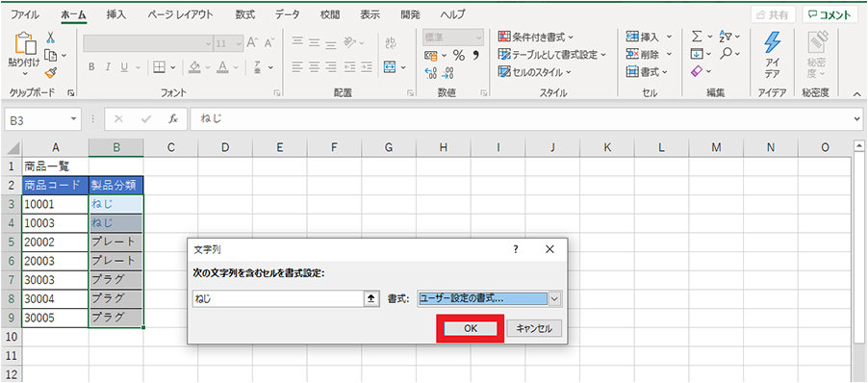The width and height of the screenshot is (868, 383).
Task: Collapse the ribbon with the caret
Action: (x=856, y=93)
